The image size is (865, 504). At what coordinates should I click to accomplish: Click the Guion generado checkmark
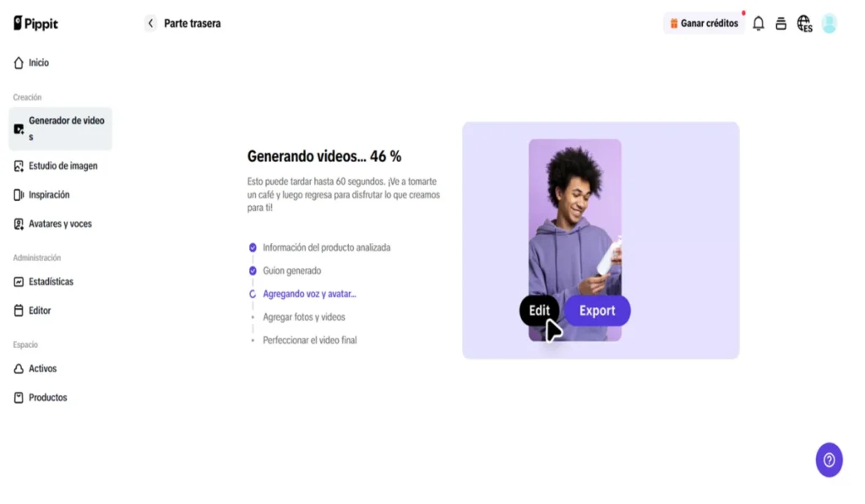coord(253,271)
